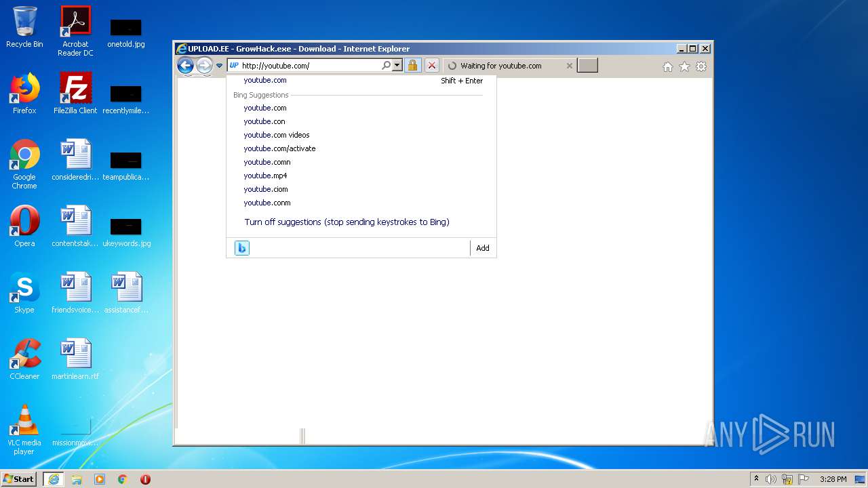
Task: Open media player taskbar icon
Action: 100,479
